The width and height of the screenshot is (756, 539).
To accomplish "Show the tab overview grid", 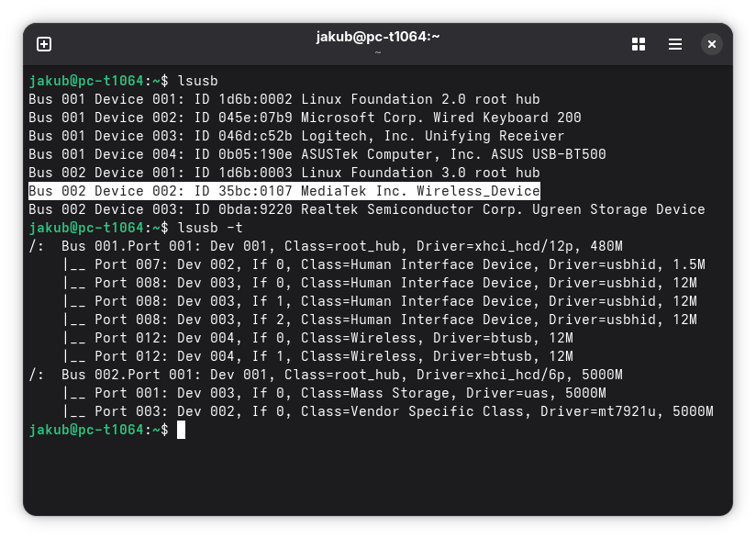I will coord(639,44).
